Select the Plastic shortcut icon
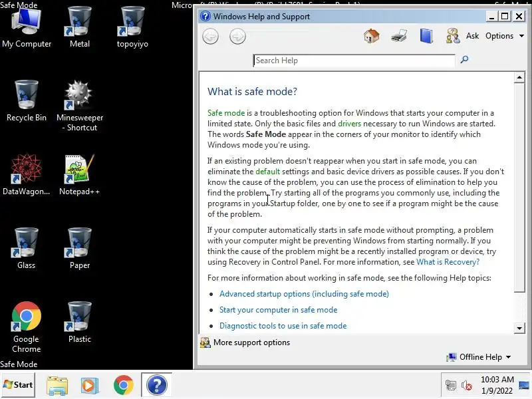The width and height of the screenshot is (532, 399). (x=79, y=323)
